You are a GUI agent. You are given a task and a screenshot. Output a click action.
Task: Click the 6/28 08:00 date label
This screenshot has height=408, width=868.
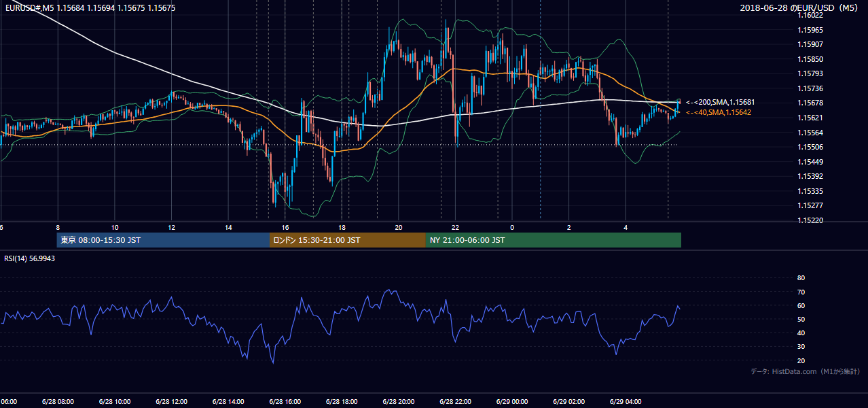coord(58,402)
